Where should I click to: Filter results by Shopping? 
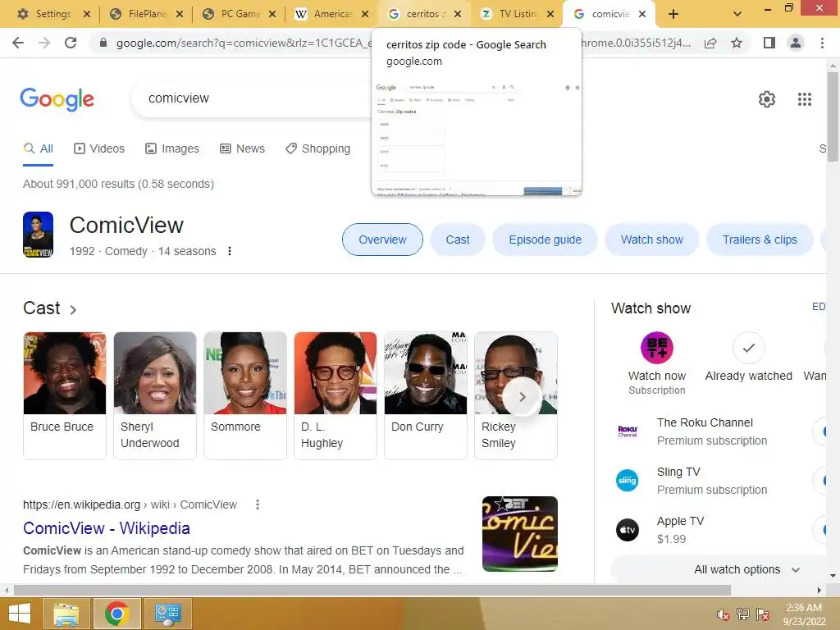coord(318,148)
